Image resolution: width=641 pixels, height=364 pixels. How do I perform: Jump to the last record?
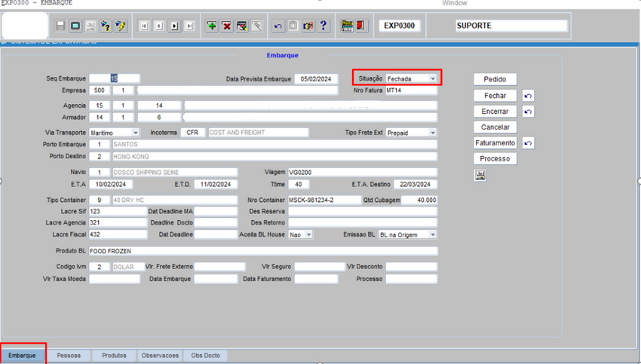189,26
